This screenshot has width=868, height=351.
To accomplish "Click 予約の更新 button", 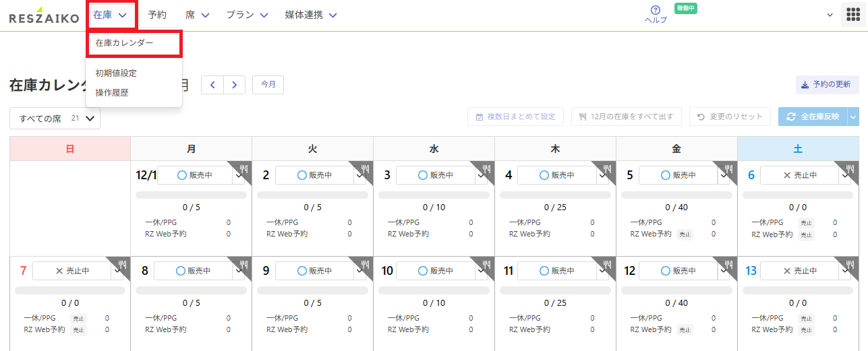I will 827,85.
